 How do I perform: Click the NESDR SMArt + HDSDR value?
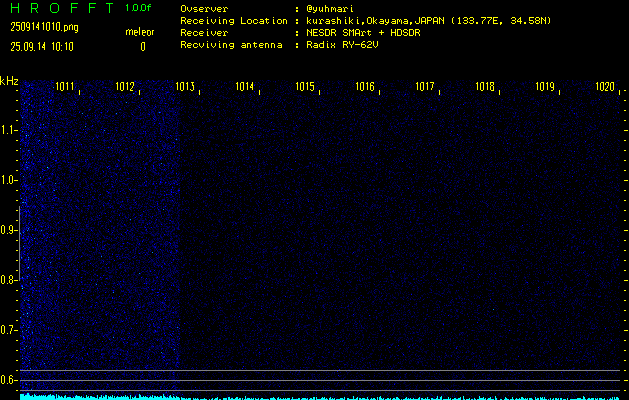point(363,32)
